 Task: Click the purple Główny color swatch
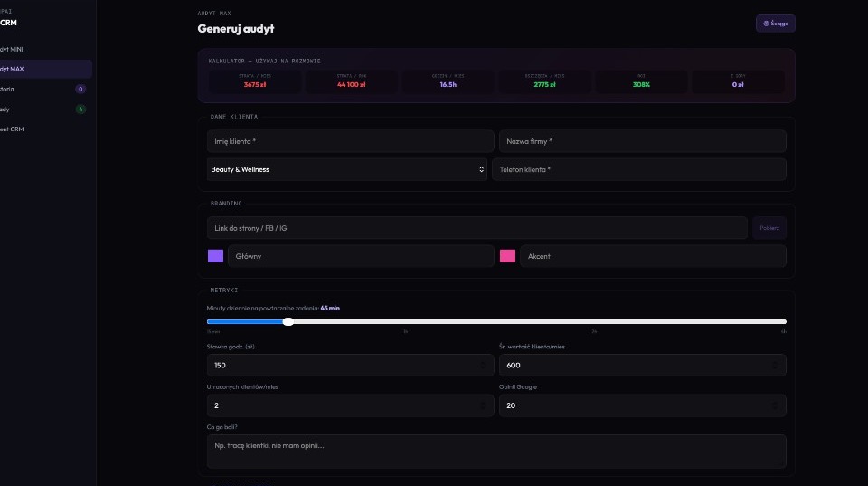(x=215, y=256)
